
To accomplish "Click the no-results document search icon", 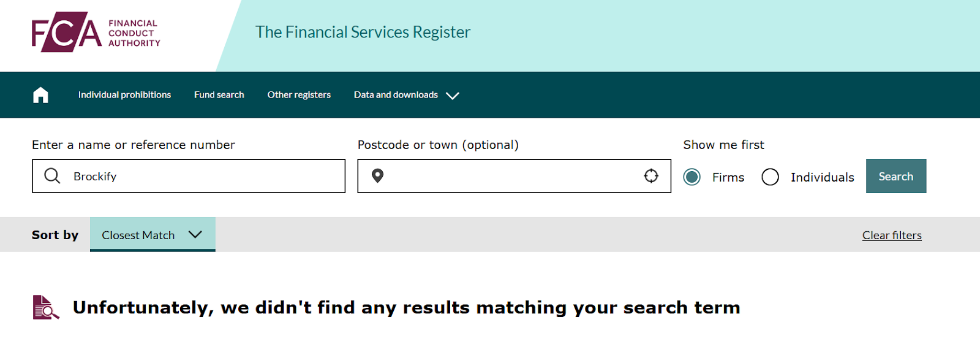I will click(45, 307).
